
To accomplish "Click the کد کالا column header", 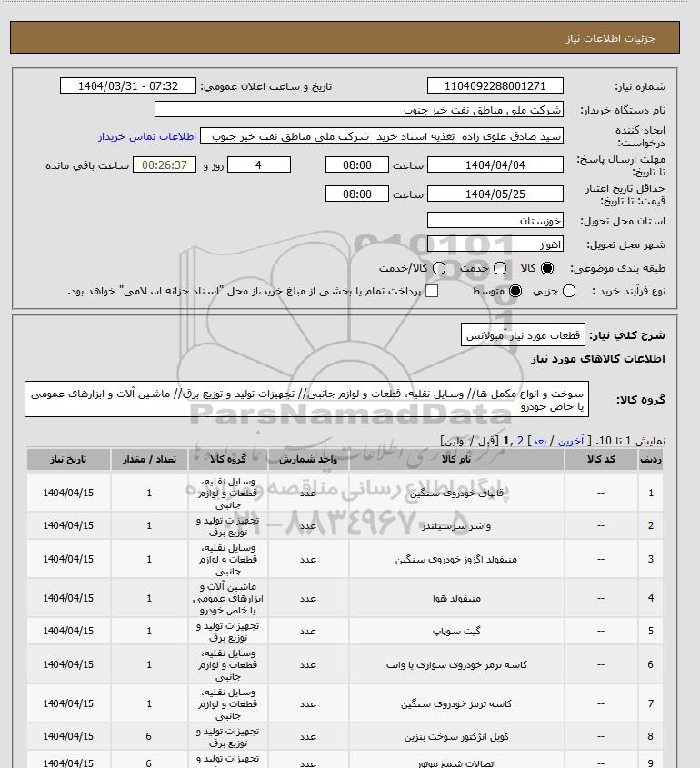I will point(601,459).
